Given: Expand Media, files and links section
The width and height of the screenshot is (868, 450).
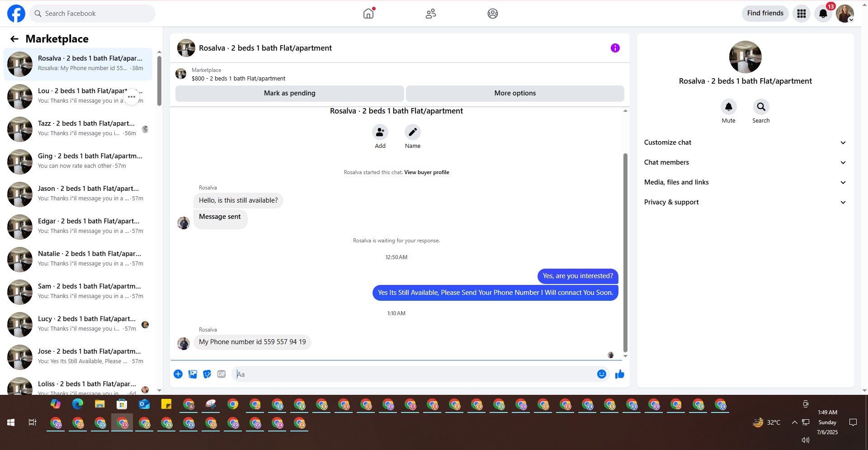Looking at the screenshot, I should (x=745, y=182).
